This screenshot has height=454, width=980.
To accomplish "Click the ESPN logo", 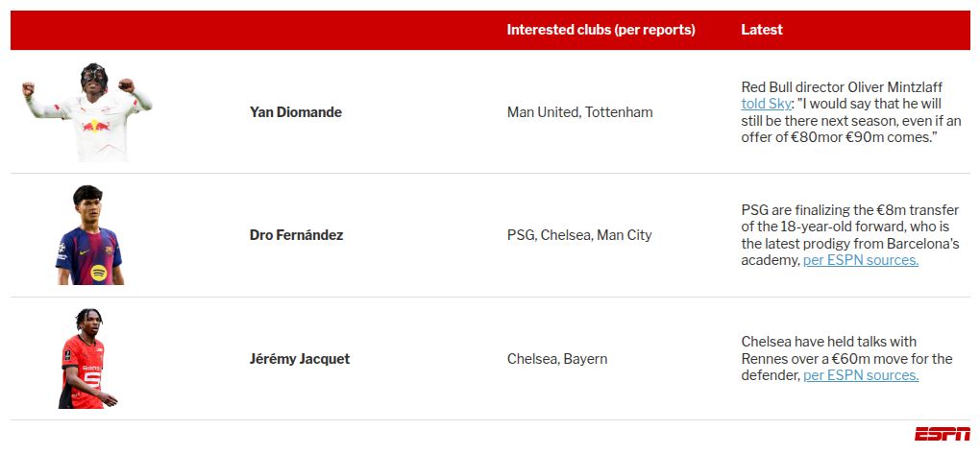I will [x=942, y=434].
